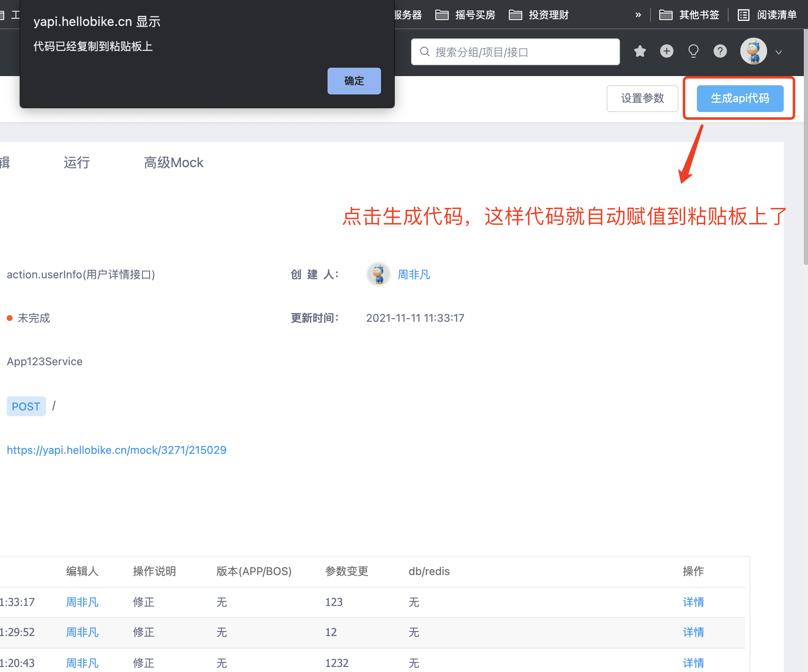This screenshot has height=672, width=808.
Task: Open the 阅读清单 reading list
Action: point(767,15)
